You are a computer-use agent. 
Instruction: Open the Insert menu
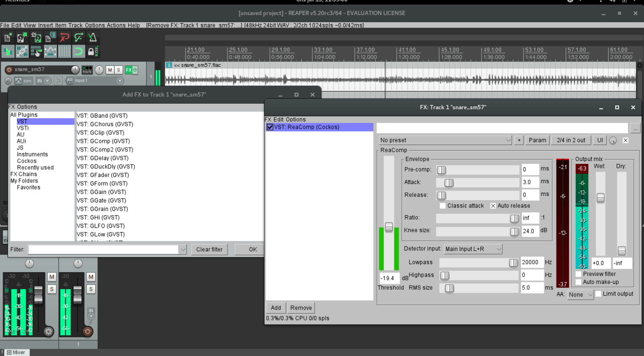(x=45, y=25)
